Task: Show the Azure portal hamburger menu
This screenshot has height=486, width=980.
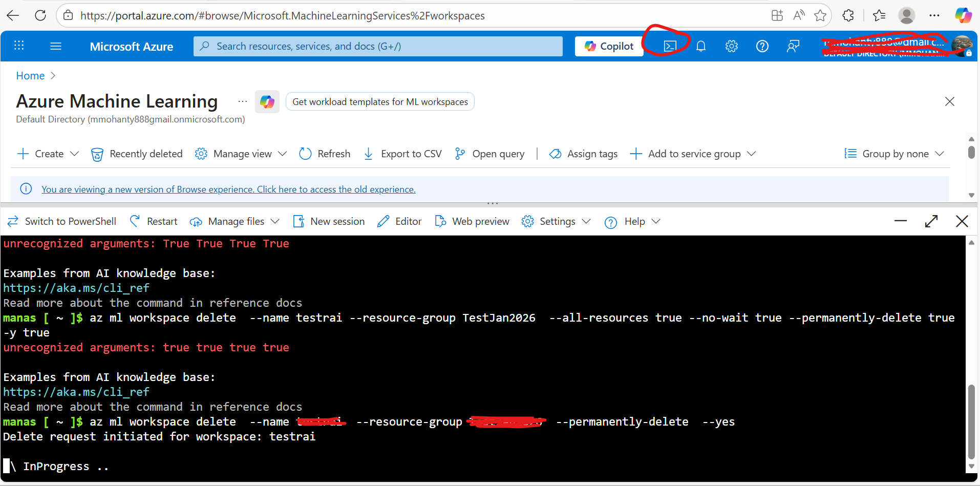Action: [56, 46]
